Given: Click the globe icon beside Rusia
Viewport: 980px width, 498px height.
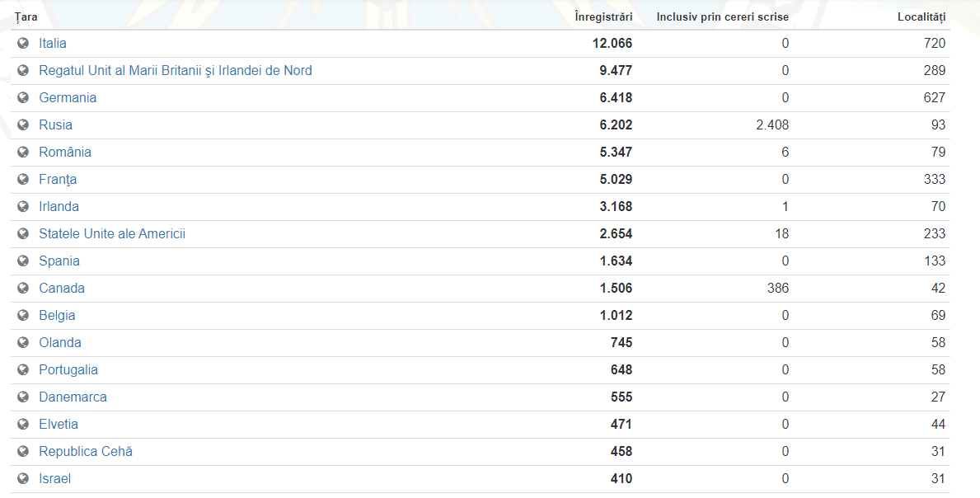Looking at the screenshot, I should pyautogui.click(x=23, y=124).
